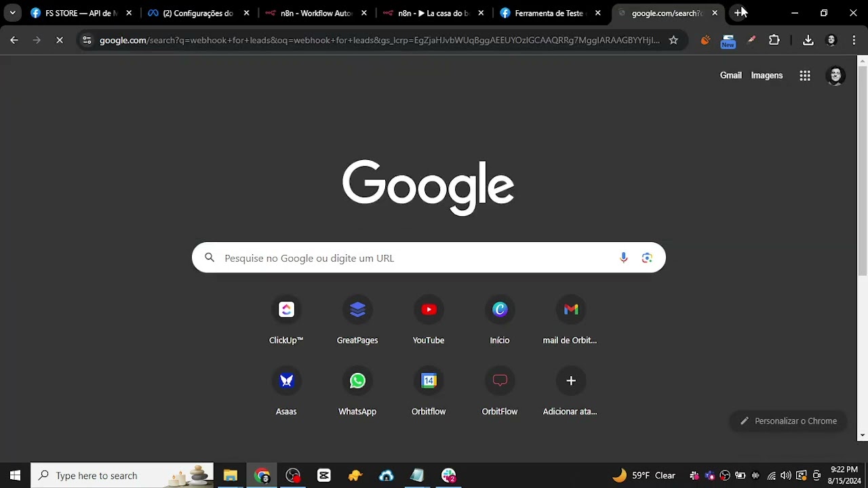Screen dimensions: 868x488
Task: Search by image with Google Lens icon
Action: click(x=647, y=258)
